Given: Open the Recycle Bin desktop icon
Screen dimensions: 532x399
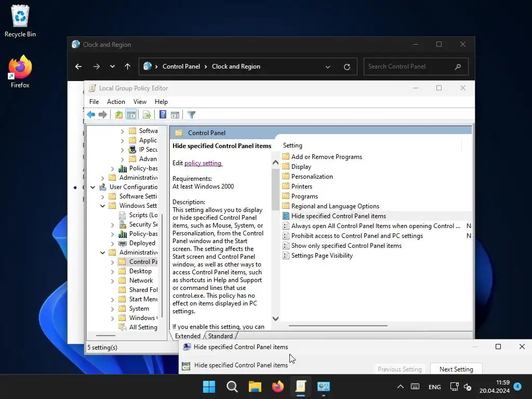Looking at the screenshot, I should click(x=20, y=21).
